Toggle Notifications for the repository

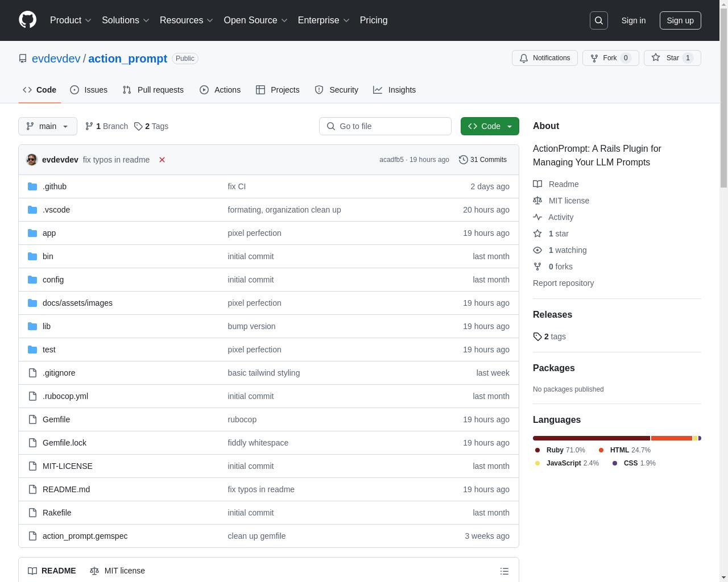(545, 58)
